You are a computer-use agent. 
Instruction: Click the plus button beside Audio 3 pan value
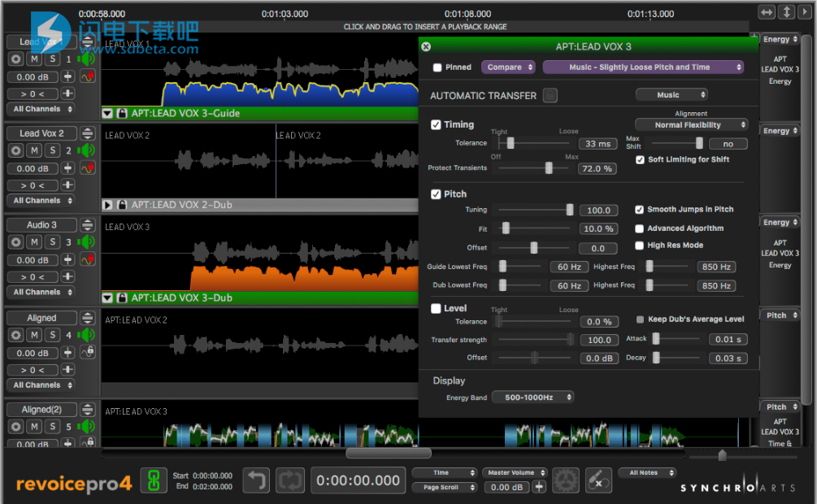click(67, 276)
